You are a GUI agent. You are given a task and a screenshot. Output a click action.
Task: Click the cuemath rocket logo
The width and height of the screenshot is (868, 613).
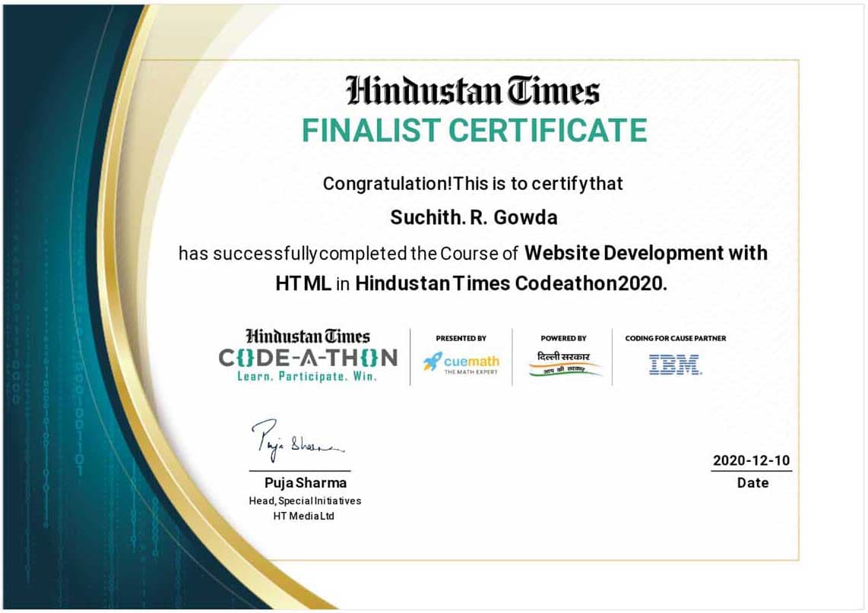click(x=461, y=362)
